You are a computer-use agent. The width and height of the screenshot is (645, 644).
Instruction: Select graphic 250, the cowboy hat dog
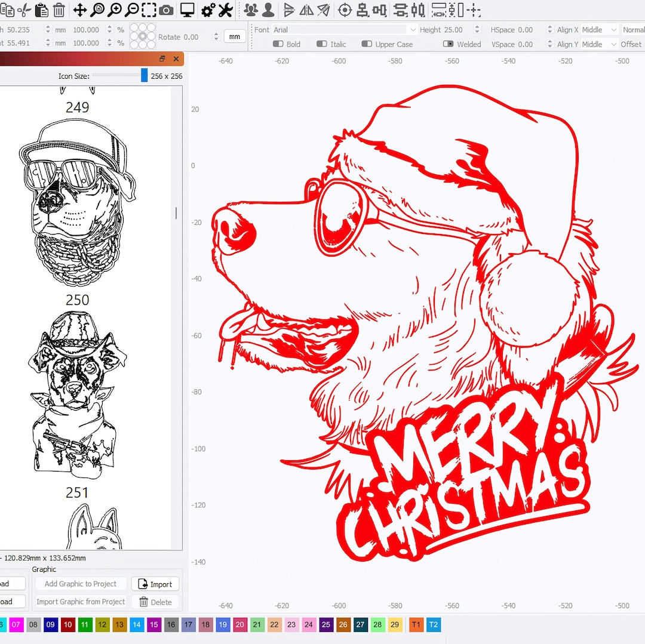click(x=76, y=391)
